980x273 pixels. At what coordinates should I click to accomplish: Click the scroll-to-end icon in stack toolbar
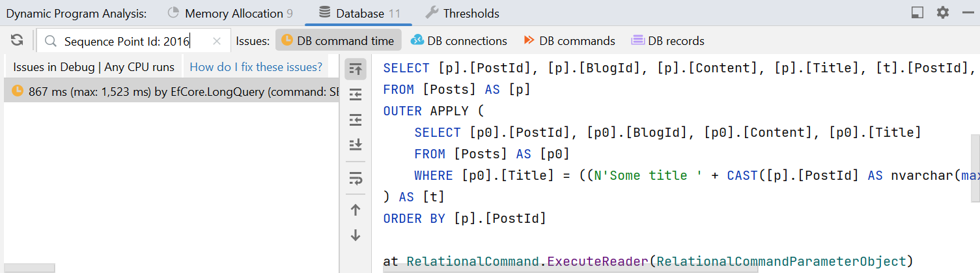pyautogui.click(x=356, y=144)
